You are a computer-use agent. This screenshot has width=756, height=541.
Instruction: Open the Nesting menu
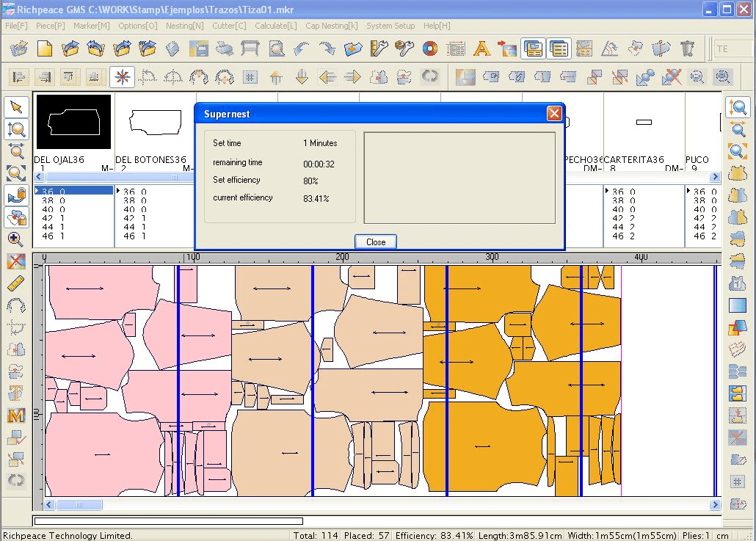click(x=184, y=26)
